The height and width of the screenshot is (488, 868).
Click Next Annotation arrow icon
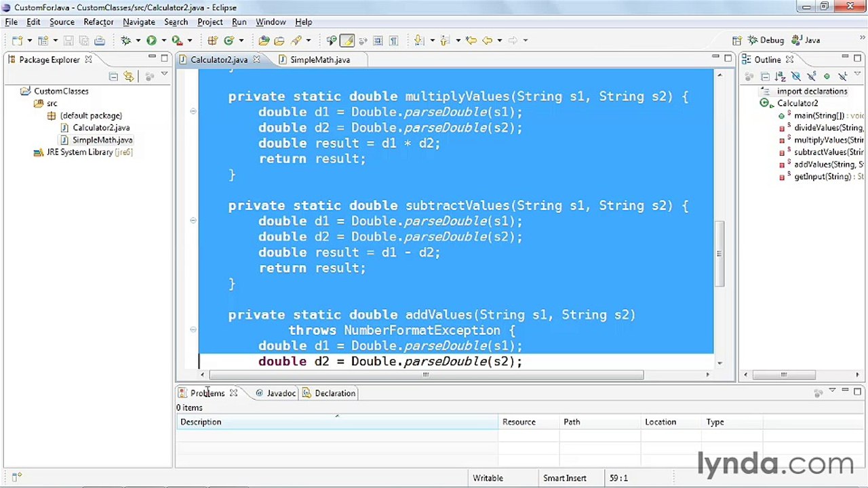point(419,41)
